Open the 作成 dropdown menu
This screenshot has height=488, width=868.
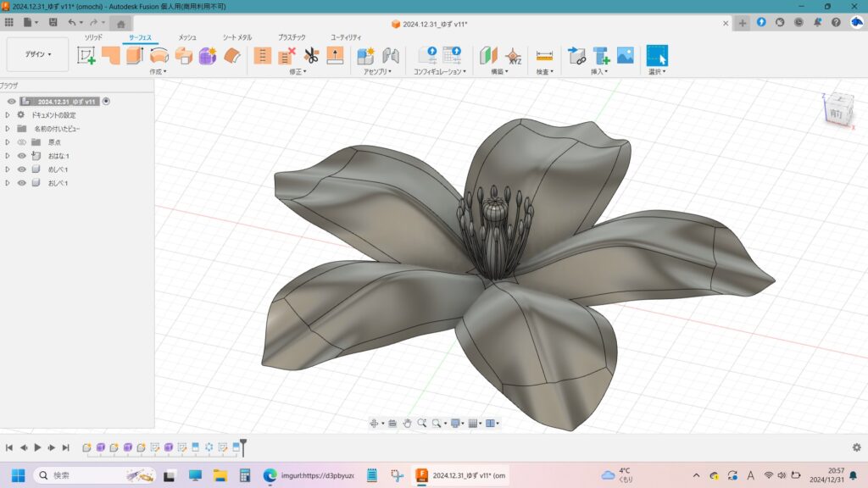click(157, 72)
